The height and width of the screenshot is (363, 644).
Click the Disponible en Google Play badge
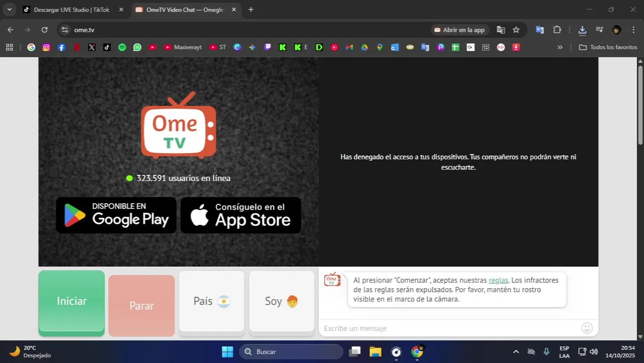(116, 215)
